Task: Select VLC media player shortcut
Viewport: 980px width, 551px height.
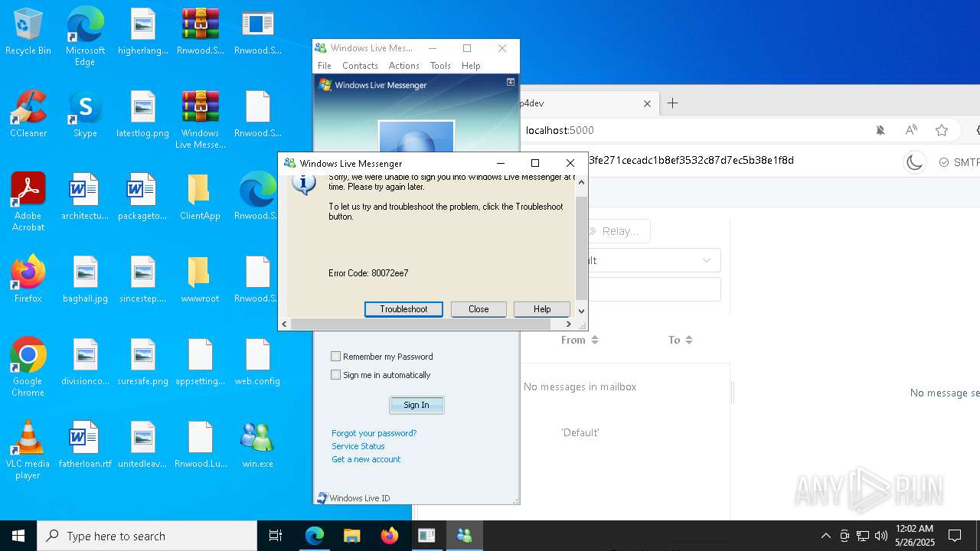Action: (x=28, y=449)
